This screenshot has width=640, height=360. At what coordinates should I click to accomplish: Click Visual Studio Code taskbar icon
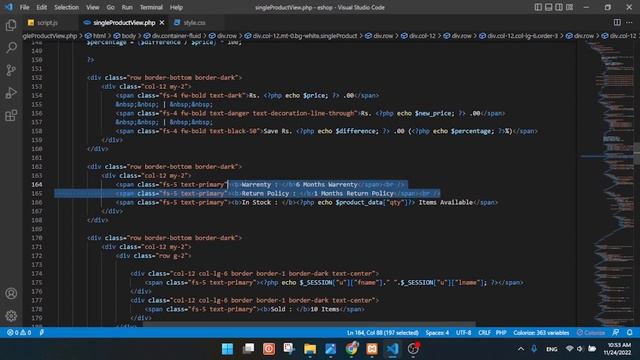pyautogui.click(x=392, y=349)
